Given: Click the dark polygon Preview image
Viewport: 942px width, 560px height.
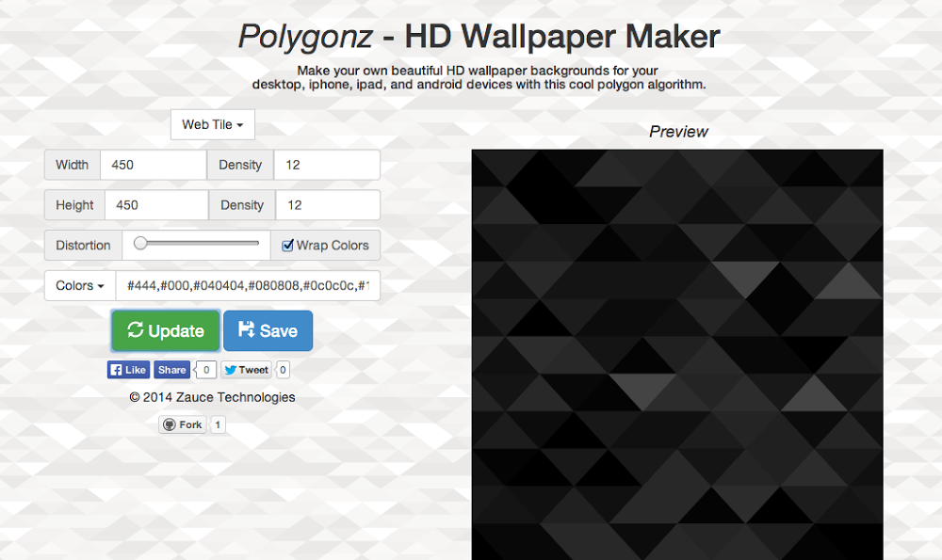Looking at the screenshot, I should 677,355.
